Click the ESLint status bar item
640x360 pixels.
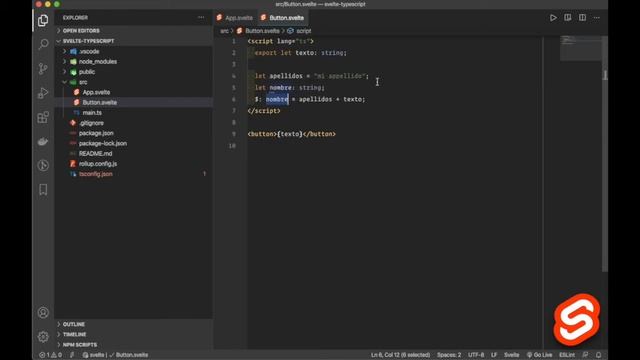567,355
